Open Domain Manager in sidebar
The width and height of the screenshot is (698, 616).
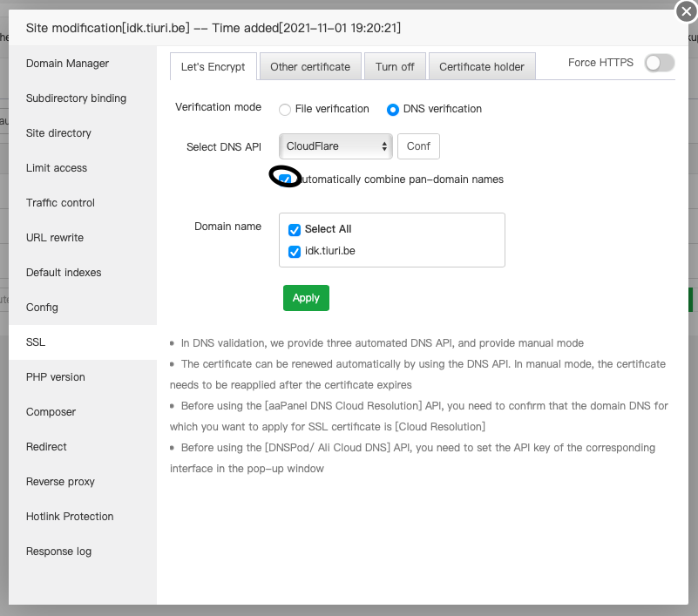click(68, 64)
